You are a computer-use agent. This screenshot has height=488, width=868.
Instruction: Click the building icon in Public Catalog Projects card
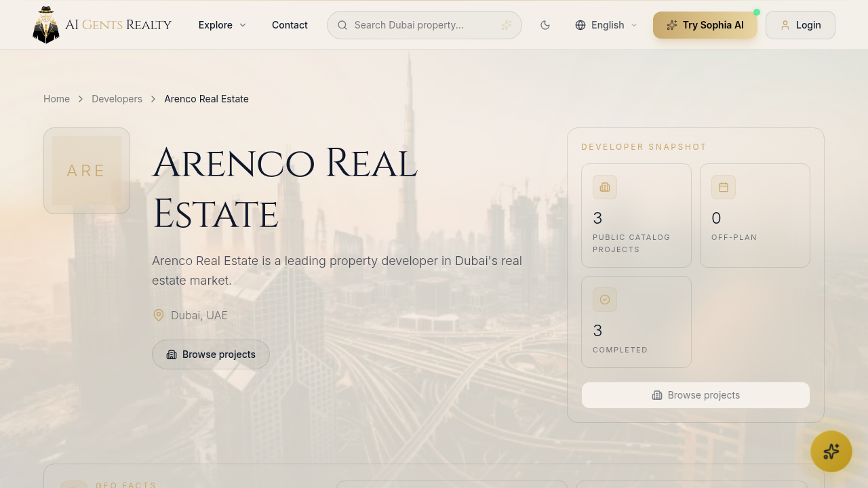coord(605,187)
